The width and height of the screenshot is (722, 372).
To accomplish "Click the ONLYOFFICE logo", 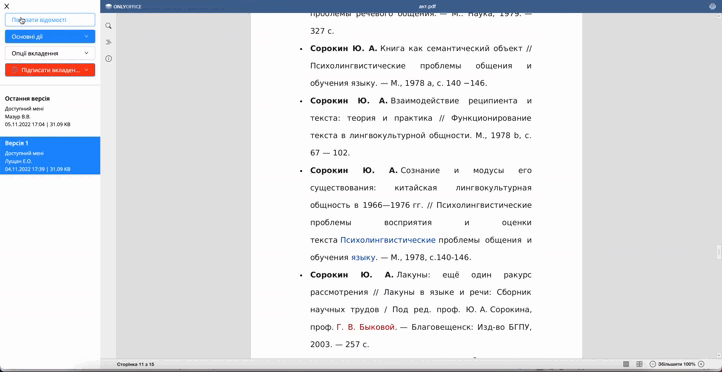I will (x=123, y=6).
